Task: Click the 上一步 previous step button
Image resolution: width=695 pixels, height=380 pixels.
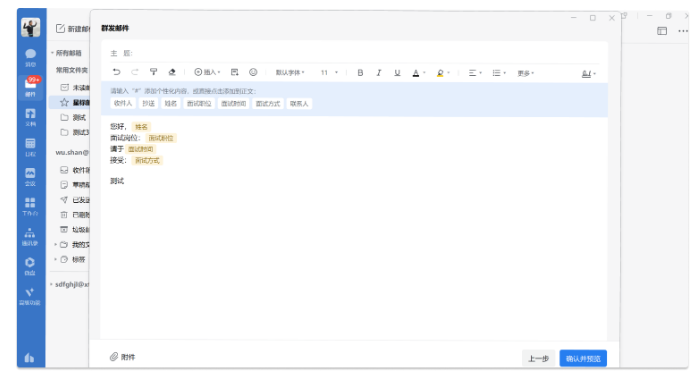Action: click(x=539, y=358)
